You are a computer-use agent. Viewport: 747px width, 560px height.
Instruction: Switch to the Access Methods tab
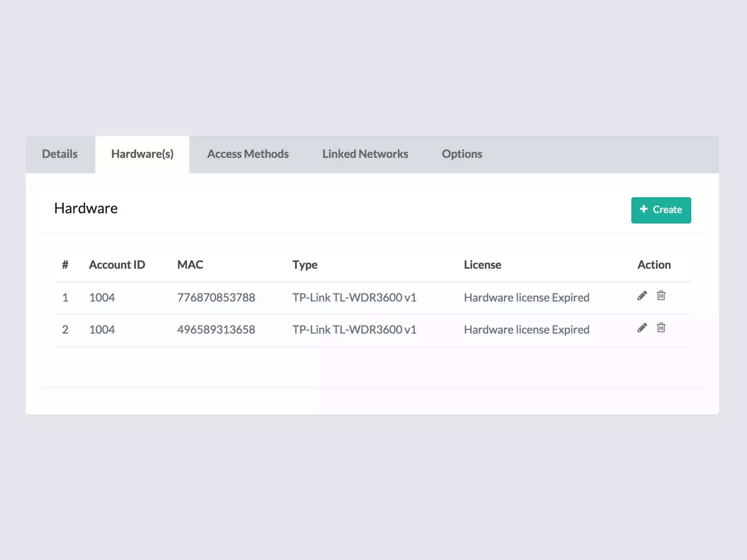coord(248,154)
